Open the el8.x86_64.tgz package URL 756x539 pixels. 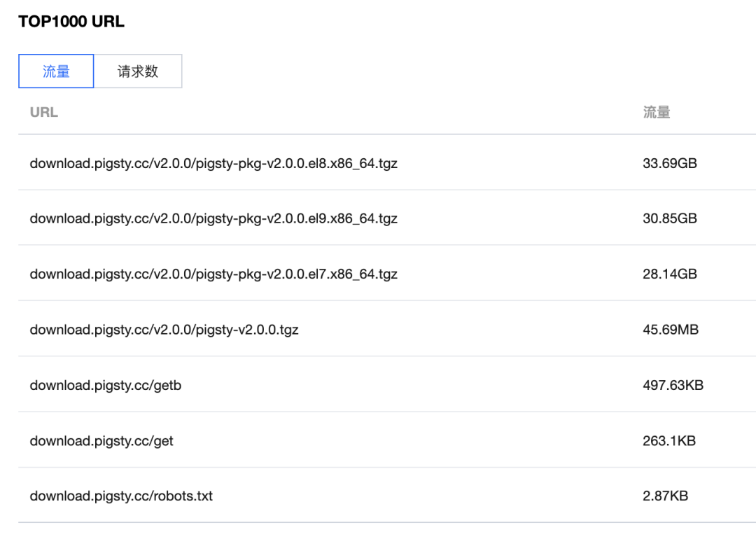pyautogui.click(x=213, y=163)
